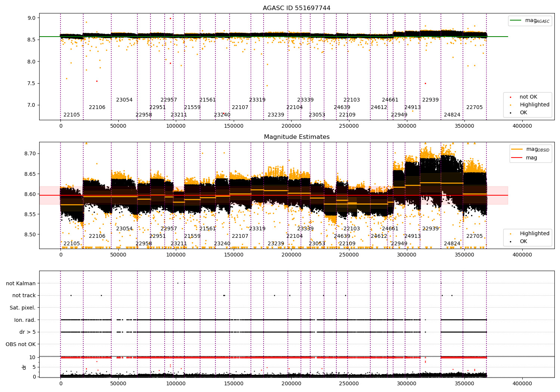Click OBSID label 22951 in middle plot

point(158,236)
